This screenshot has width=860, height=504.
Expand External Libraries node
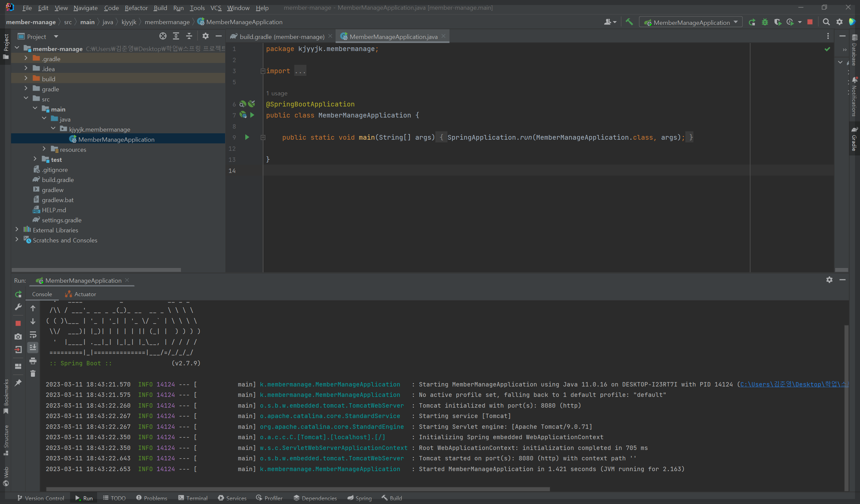(17, 230)
